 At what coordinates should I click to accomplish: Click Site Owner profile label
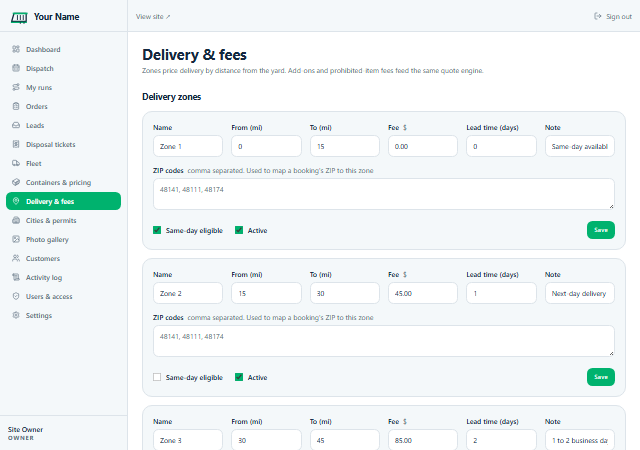pyautogui.click(x=25, y=430)
